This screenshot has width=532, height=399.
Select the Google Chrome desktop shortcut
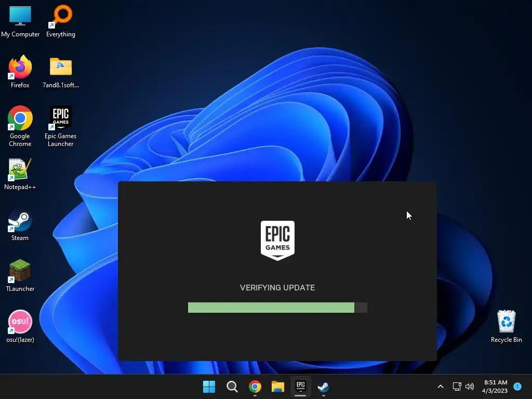[x=20, y=126]
